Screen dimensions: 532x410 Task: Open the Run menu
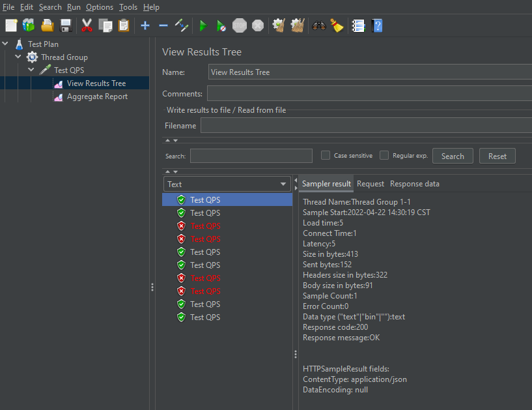coord(74,7)
